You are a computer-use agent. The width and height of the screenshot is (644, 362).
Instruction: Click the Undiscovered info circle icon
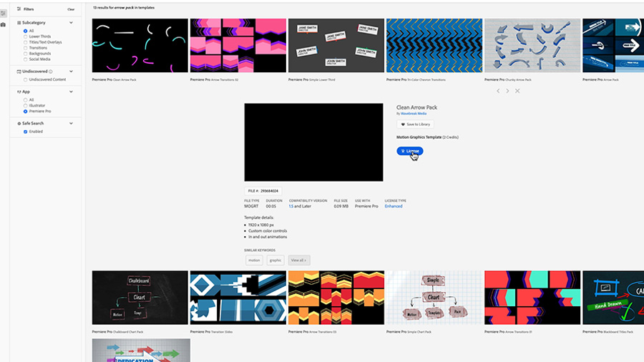(x=51, y=72)
